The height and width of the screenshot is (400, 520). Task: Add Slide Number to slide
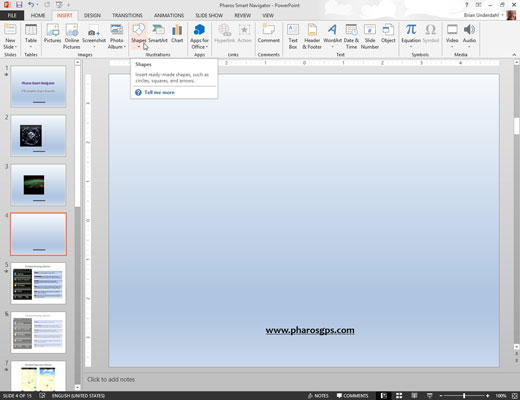click(x=370, y=36)
